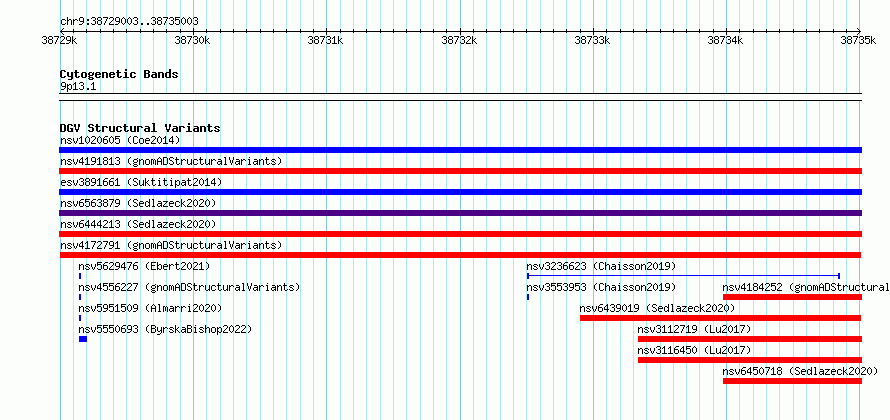Select the purple nsv6563879 variant bar
Image resolution: width=890 pixels, height=420 pixels.
pos(460,213)
